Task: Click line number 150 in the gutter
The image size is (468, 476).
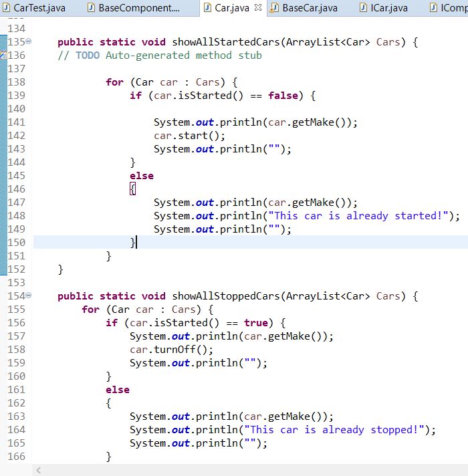Action: pyautogui.click(x=17, y=243)
